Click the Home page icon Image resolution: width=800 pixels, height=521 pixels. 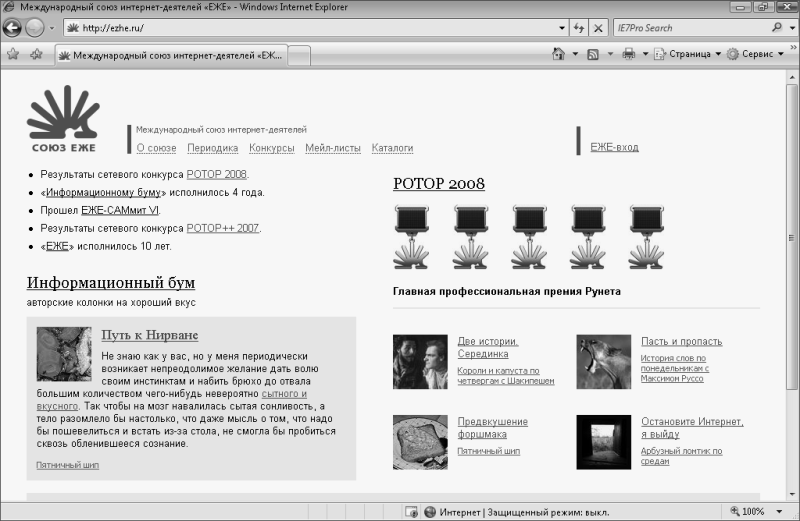tap(559, 54)
